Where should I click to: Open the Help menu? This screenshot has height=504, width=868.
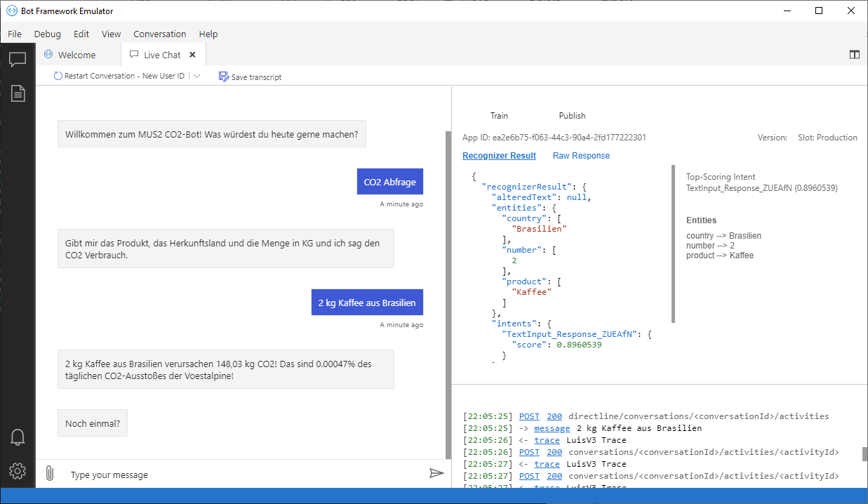pos(208,34)
